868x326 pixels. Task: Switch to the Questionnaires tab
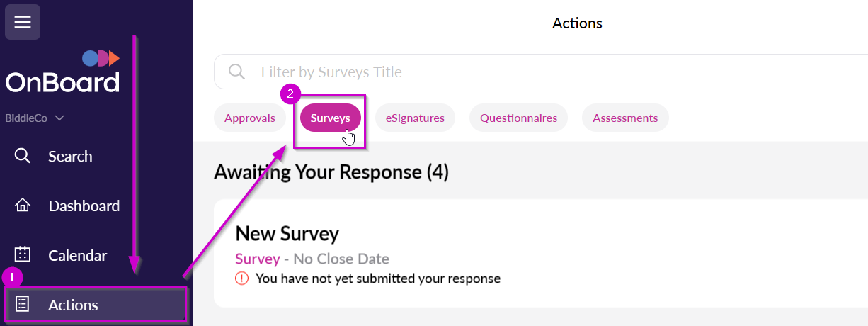pos(518,118)
